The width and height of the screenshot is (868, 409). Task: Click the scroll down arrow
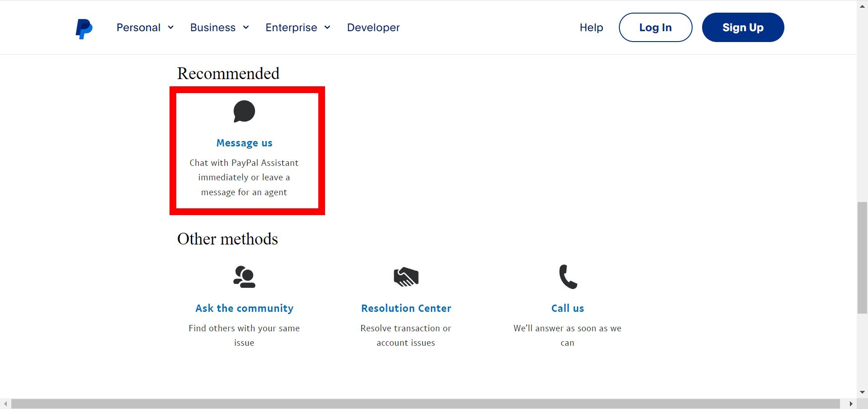pos(862,392)
